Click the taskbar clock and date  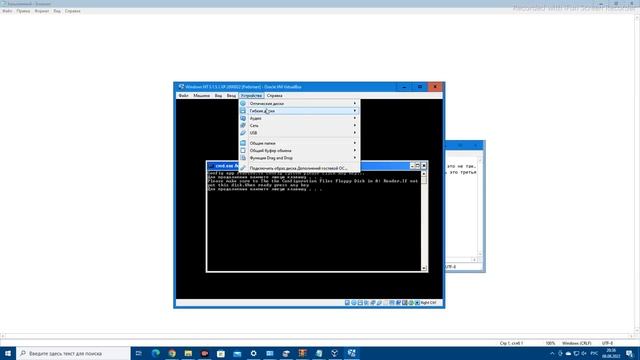[611, 353]
